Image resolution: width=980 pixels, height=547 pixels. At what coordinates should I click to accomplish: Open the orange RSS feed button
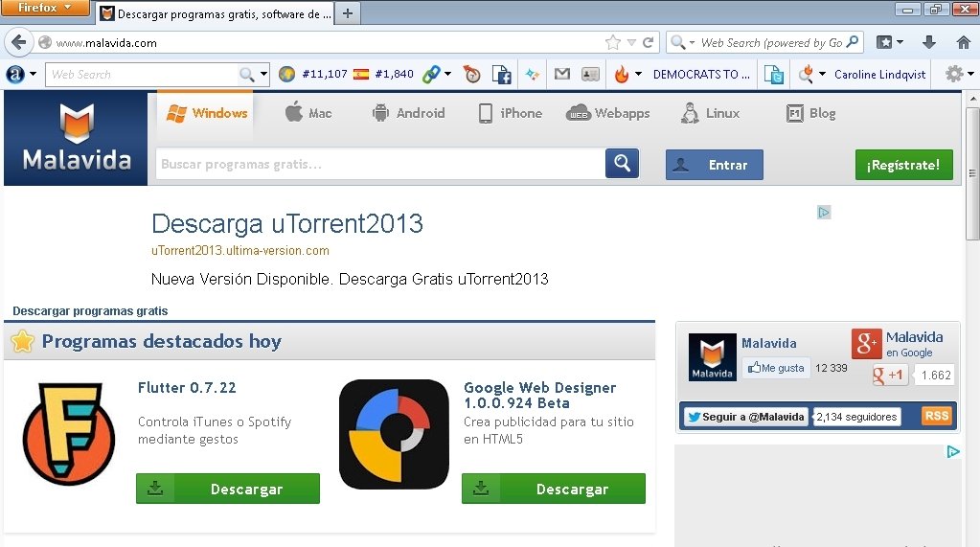[937, 416]
